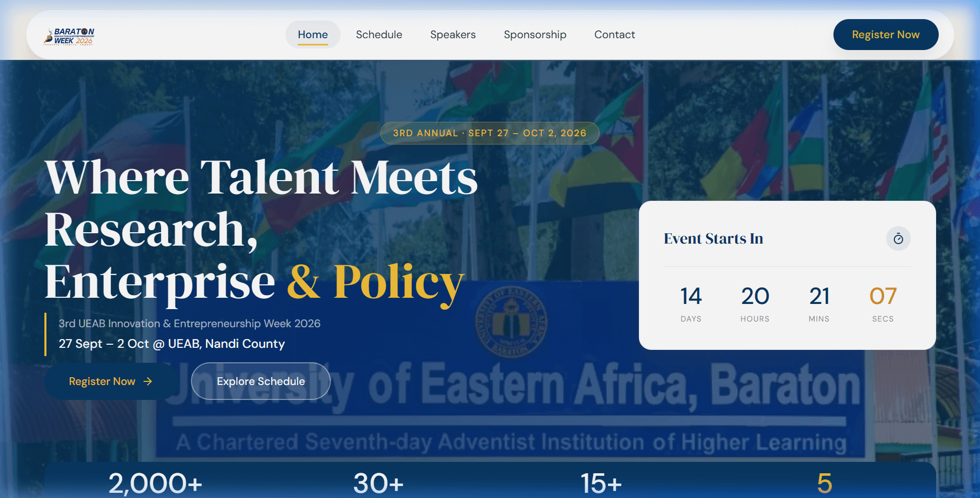Image resolution: width=980 pixels, height=498 pixels.
Task: Navigate to Sponsorship page
Action: (535, 35)
